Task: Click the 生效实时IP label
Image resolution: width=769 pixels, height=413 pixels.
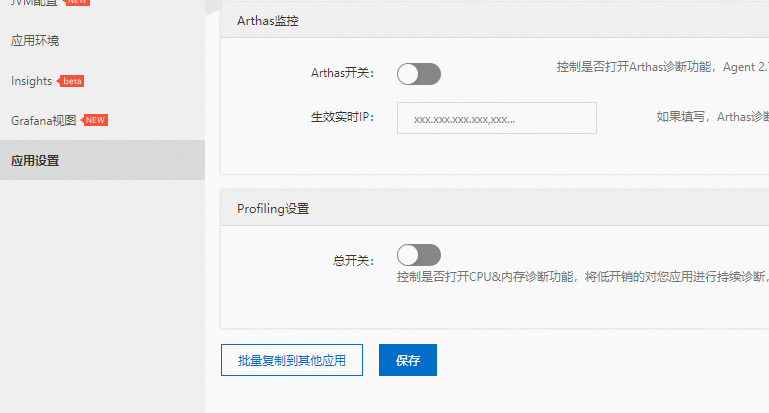Action: (342, 117)
